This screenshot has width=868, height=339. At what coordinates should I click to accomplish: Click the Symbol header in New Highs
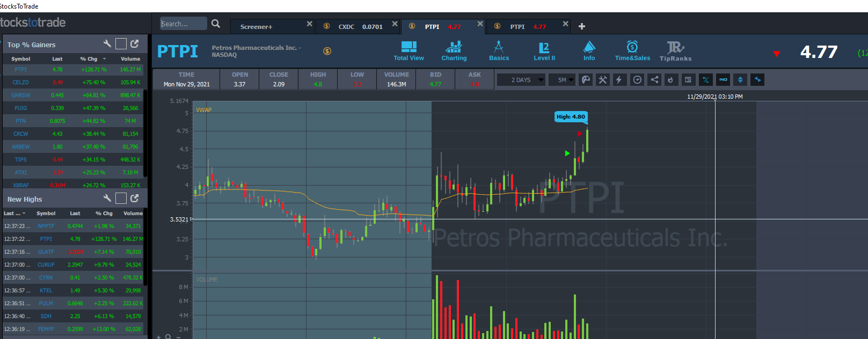[46, 213]
